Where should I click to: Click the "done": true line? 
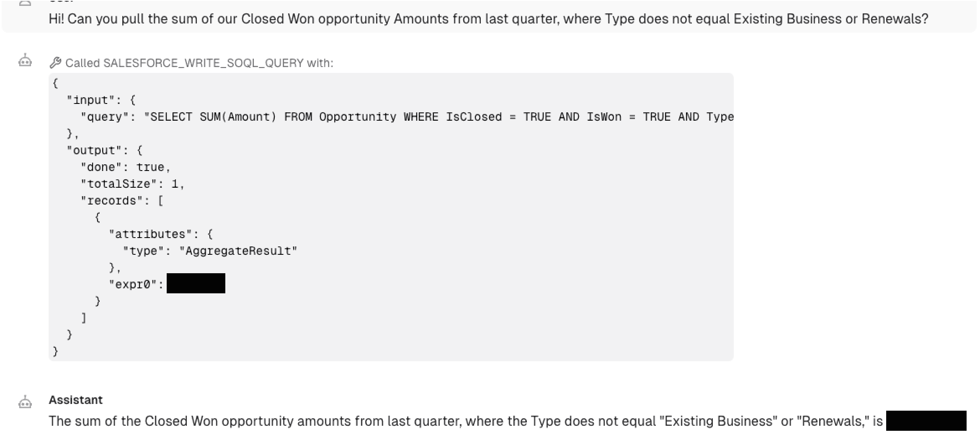coord(125,167)
